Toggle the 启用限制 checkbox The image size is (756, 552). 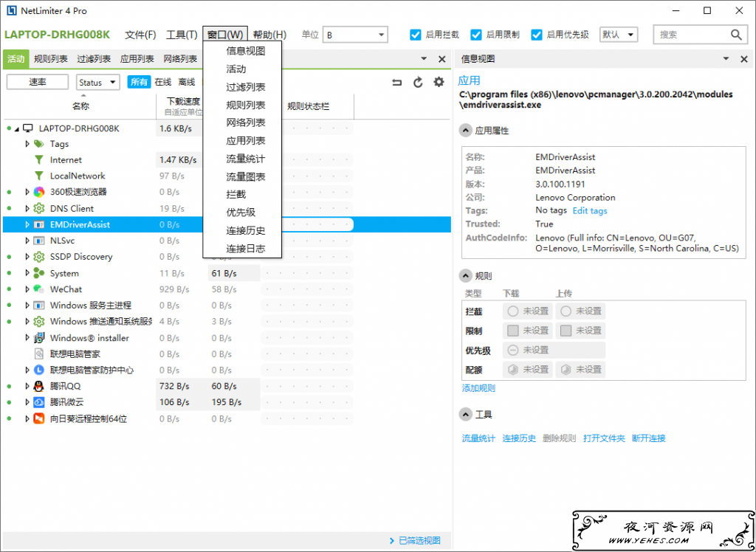476,35
